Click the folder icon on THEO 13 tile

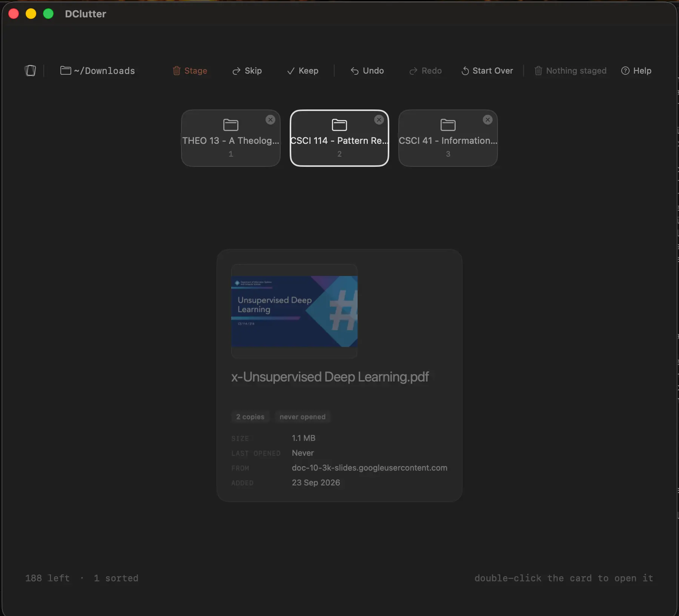click(x=231, y=125)
